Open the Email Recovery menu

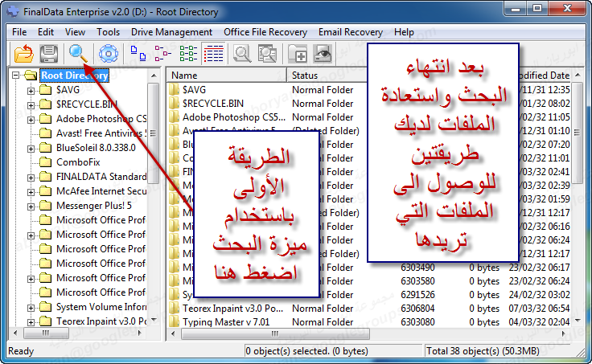click(351, 32)
